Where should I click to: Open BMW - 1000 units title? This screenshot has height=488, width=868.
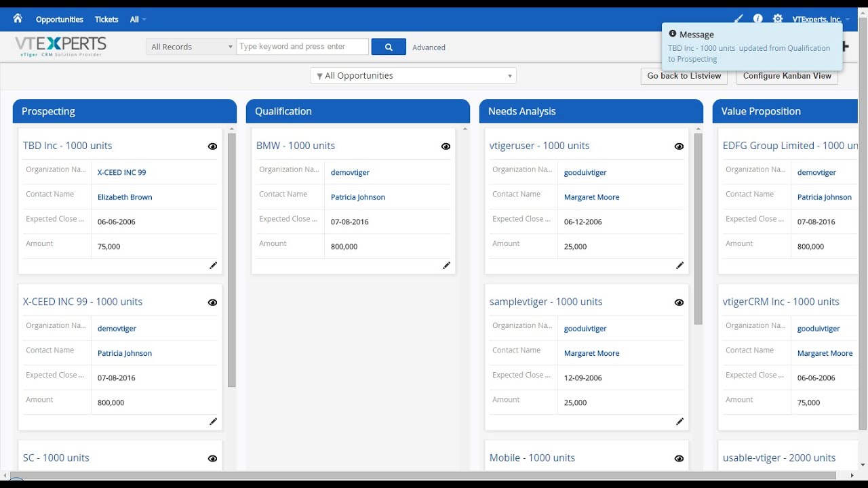(296, 146)
